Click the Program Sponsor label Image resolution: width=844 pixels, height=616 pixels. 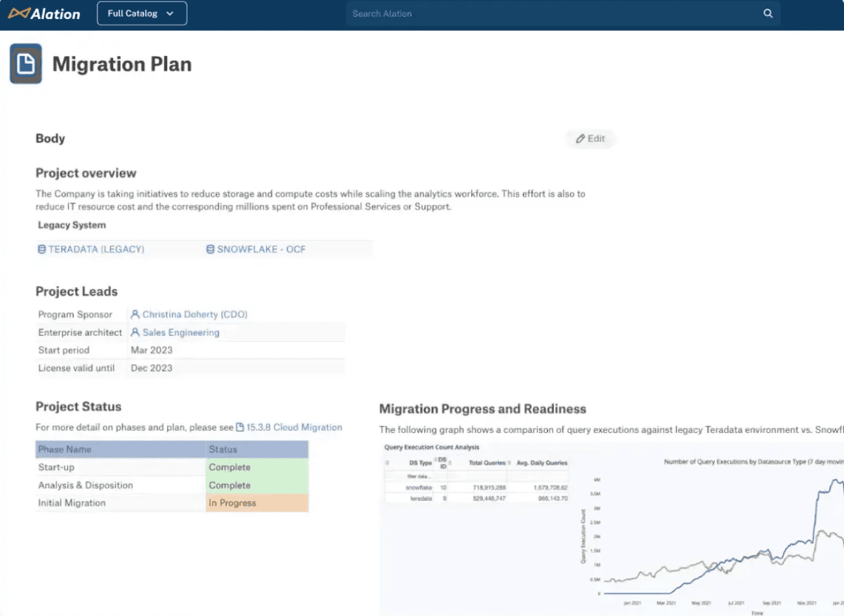(75, 314)
